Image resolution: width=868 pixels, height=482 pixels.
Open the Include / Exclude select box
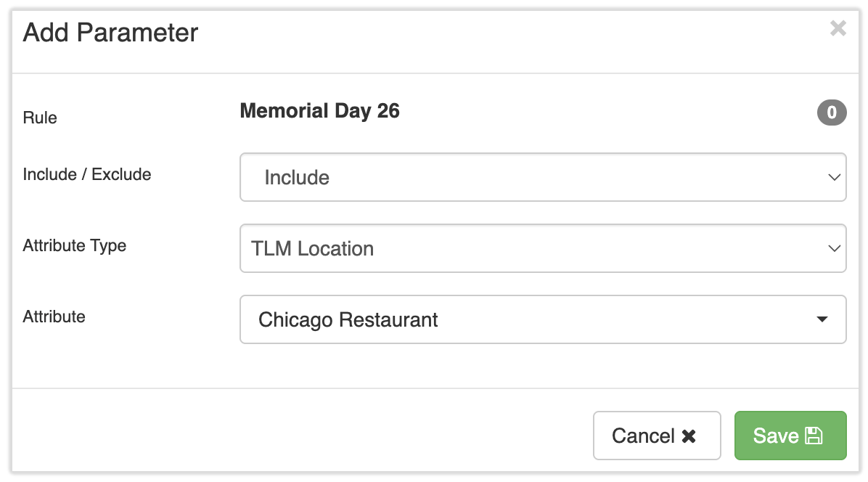coord(542,177)
